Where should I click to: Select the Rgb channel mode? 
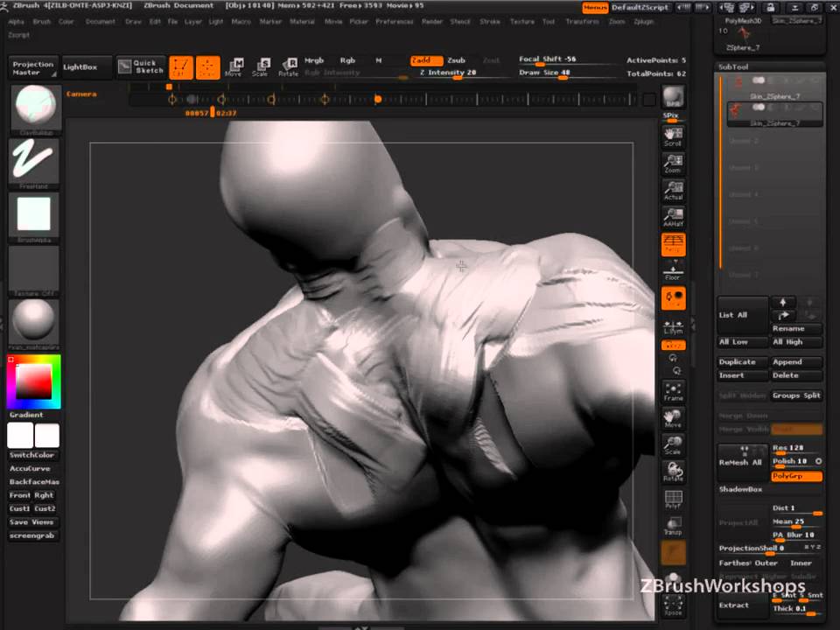(x=347, y=60)
